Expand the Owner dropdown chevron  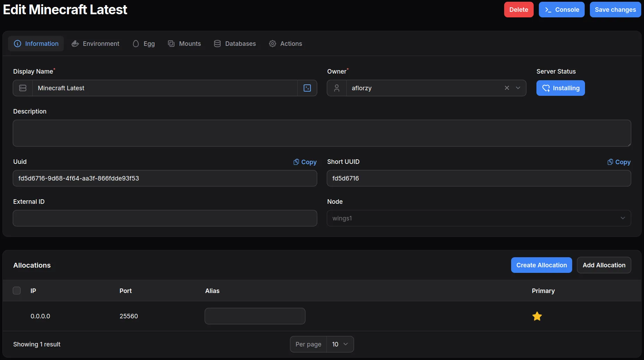point(518,88)
